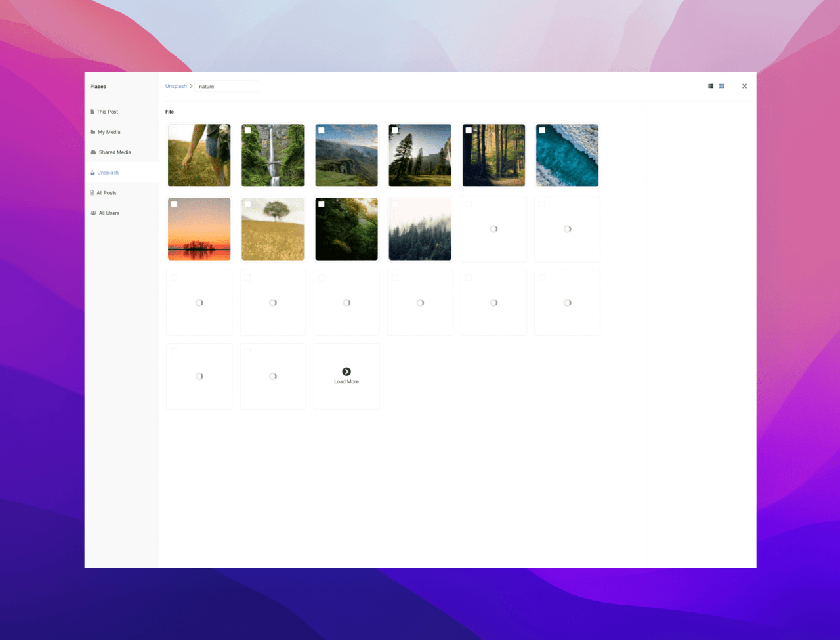
Task: Click the Shared Media cloud icon
Action: [93, 152]
